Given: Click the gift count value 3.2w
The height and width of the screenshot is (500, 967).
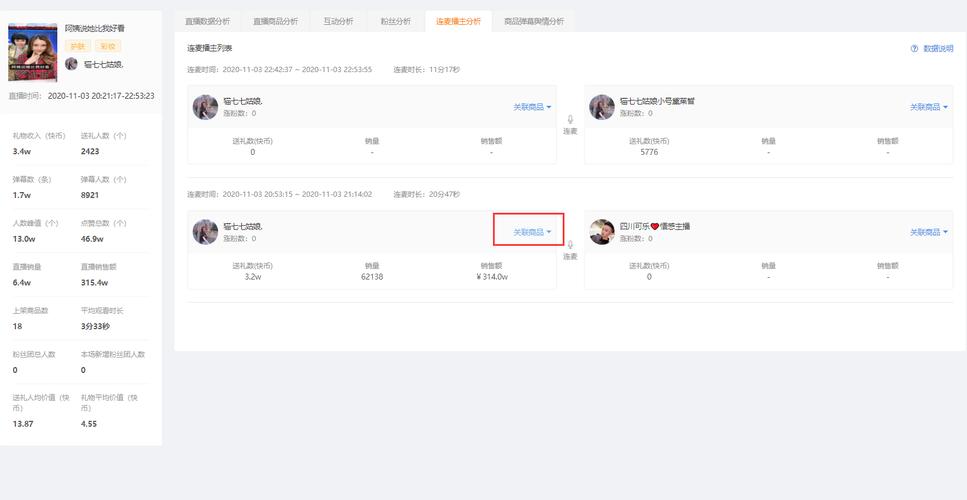Looking at the screenshot, I should pyautogui.click(x=252, y=277).
